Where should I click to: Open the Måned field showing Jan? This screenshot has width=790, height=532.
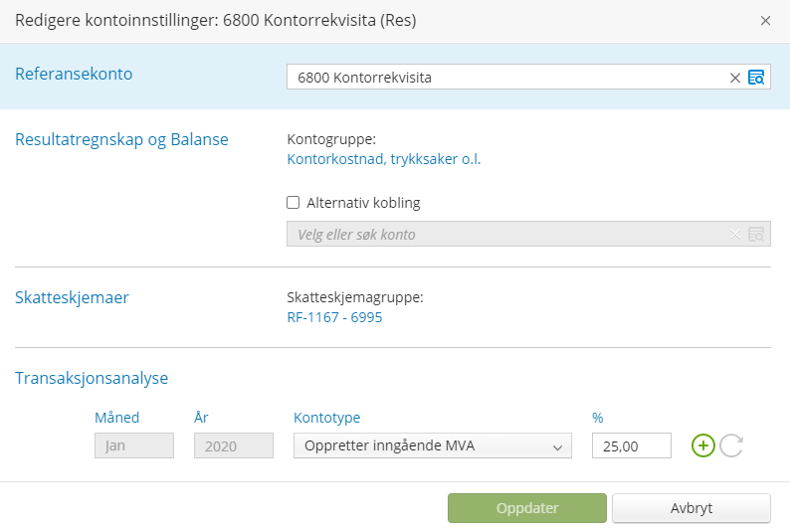(x=133, y=445)
